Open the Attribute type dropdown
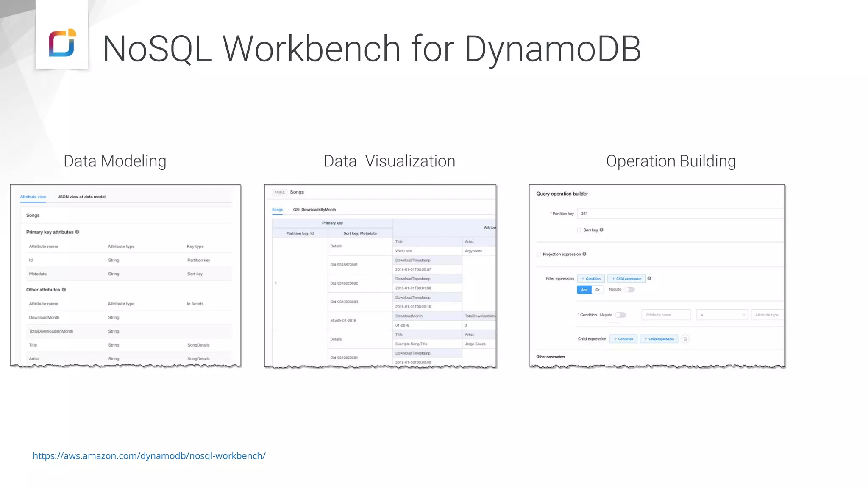 [767, 315]
